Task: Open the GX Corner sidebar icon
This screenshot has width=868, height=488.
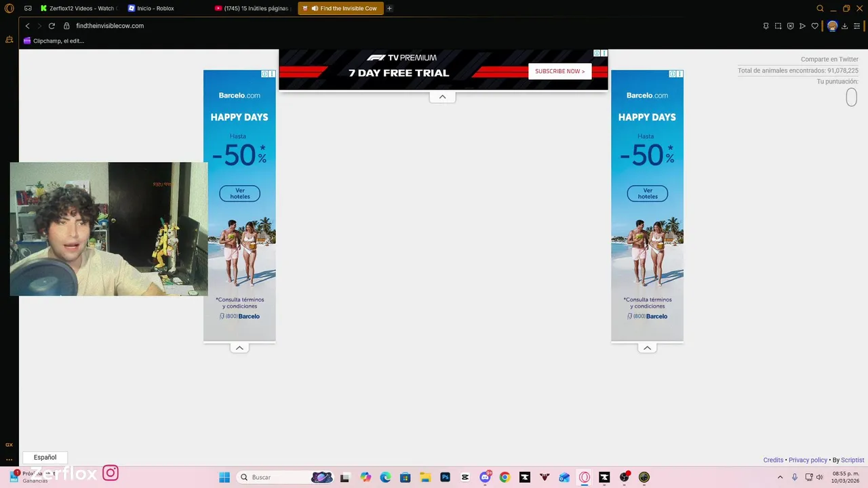Action: tap(9, 445)
